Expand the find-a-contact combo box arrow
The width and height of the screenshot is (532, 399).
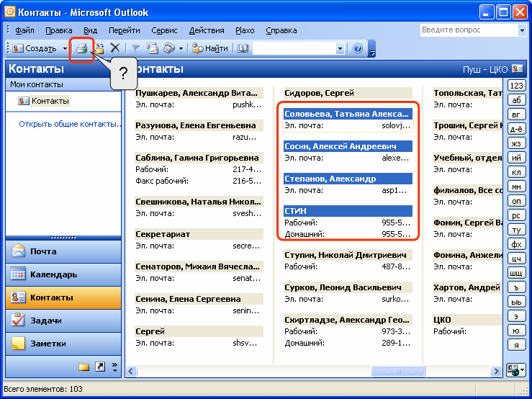coord(340,48)
